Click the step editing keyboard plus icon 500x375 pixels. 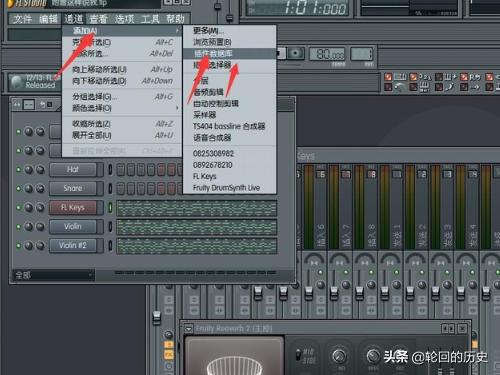450,77
